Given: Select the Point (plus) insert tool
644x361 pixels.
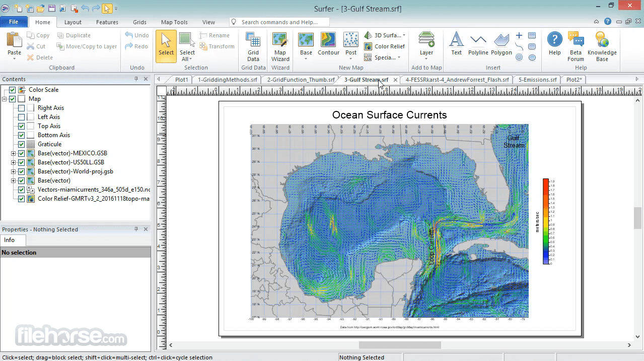Looking at the screenshot, I should pyautogui.click(x=519, y=35).
